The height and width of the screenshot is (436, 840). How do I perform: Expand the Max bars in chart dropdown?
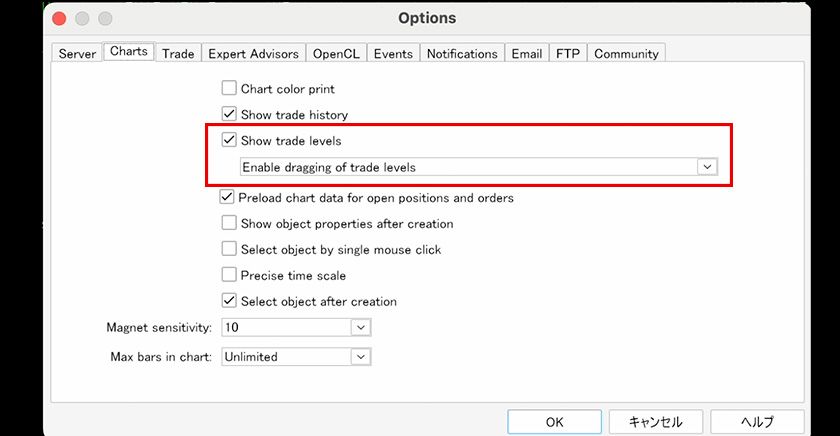click(361, 356)
